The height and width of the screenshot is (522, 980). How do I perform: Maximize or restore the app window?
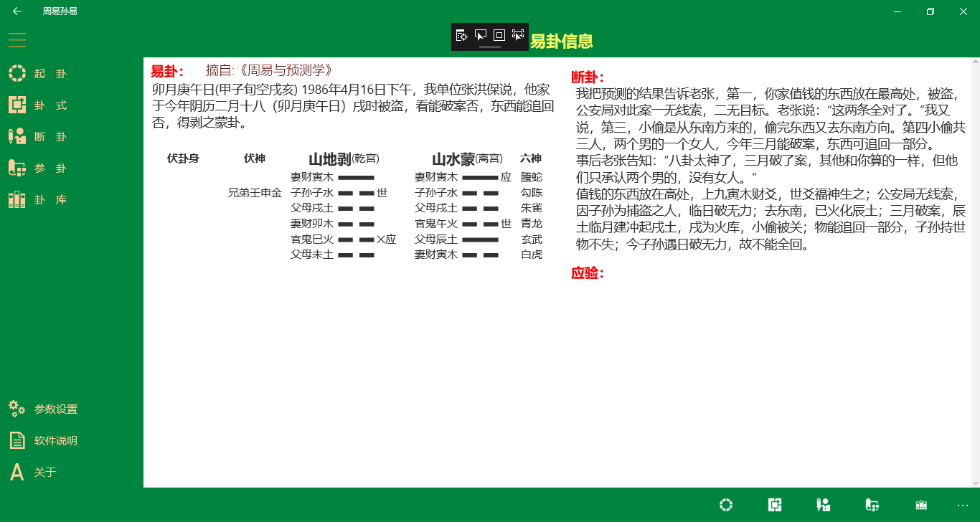click(930, 11)
